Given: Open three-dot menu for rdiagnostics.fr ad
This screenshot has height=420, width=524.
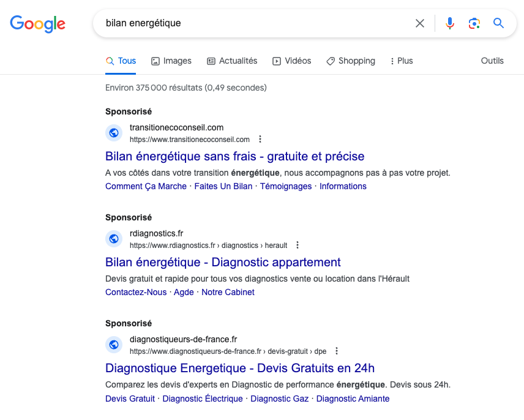Looking at the screenshot, I should 298,245.
